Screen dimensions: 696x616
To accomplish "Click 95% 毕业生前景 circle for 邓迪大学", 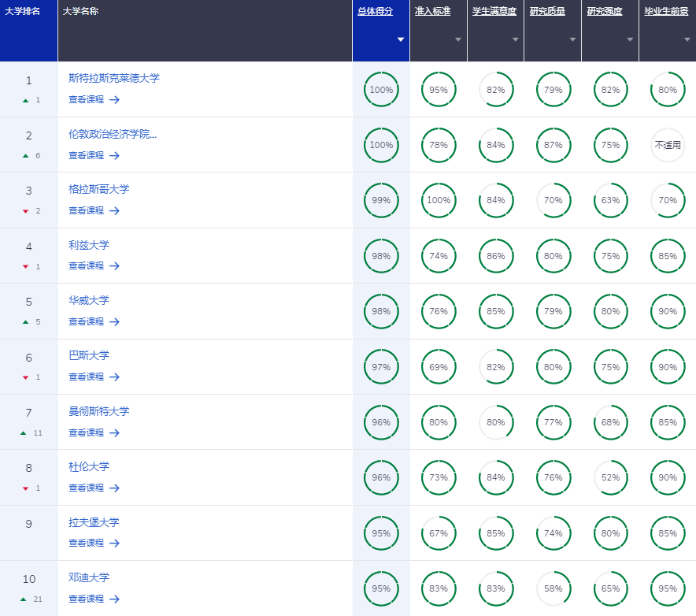I will click(x=668, y=588).
